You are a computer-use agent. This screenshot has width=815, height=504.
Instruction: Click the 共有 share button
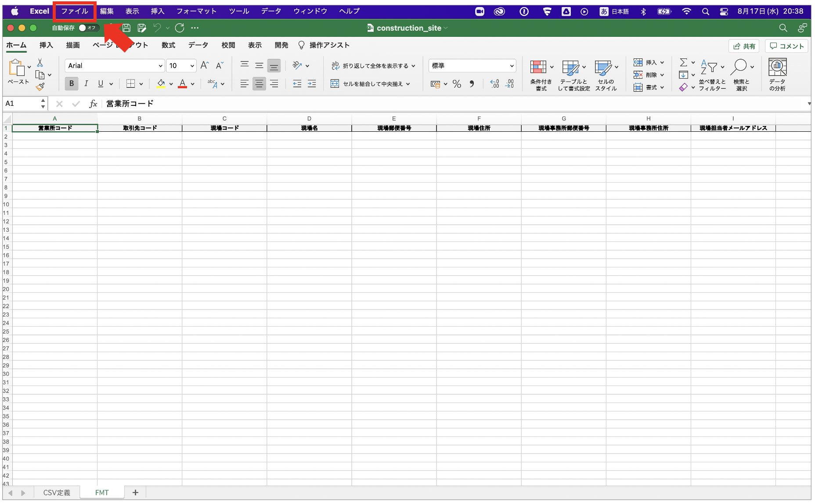click(744, 46)
